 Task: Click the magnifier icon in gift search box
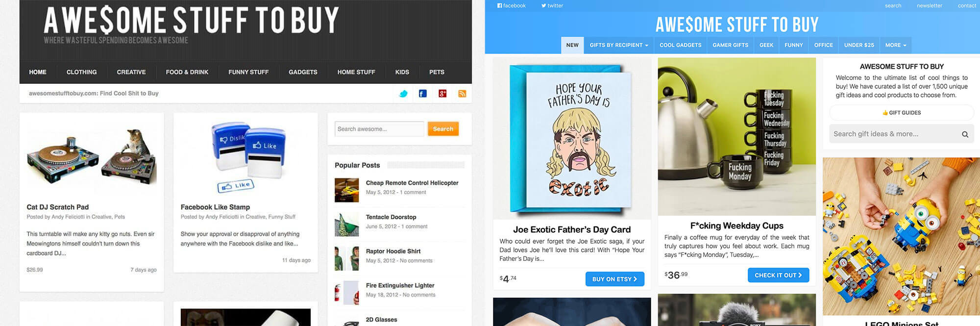[965, 134]
